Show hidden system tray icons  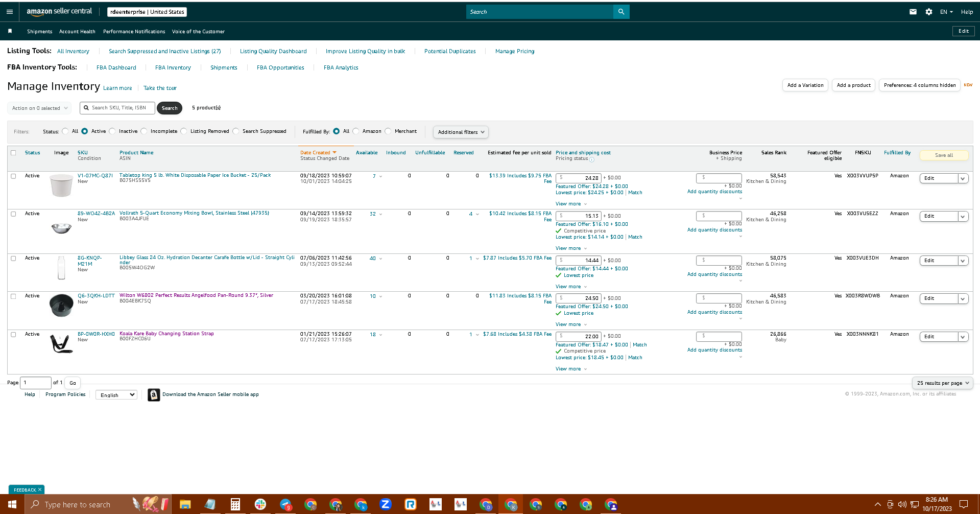pos(878,504)
